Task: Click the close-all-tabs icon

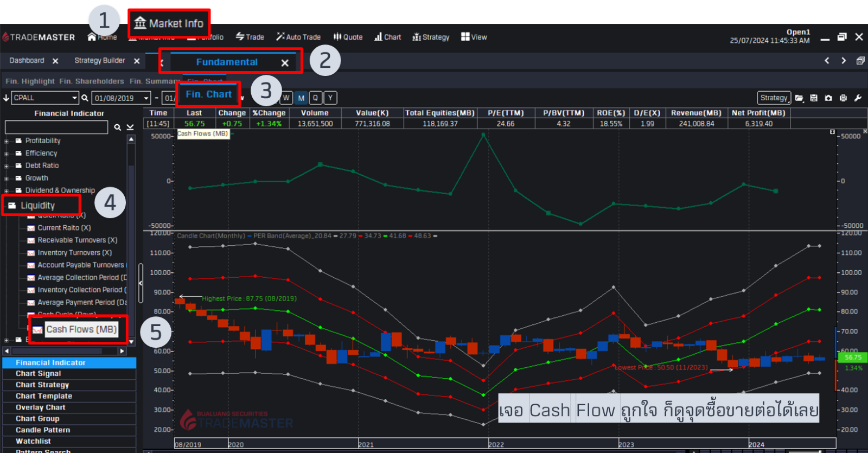Action: [x=860, y=61]
